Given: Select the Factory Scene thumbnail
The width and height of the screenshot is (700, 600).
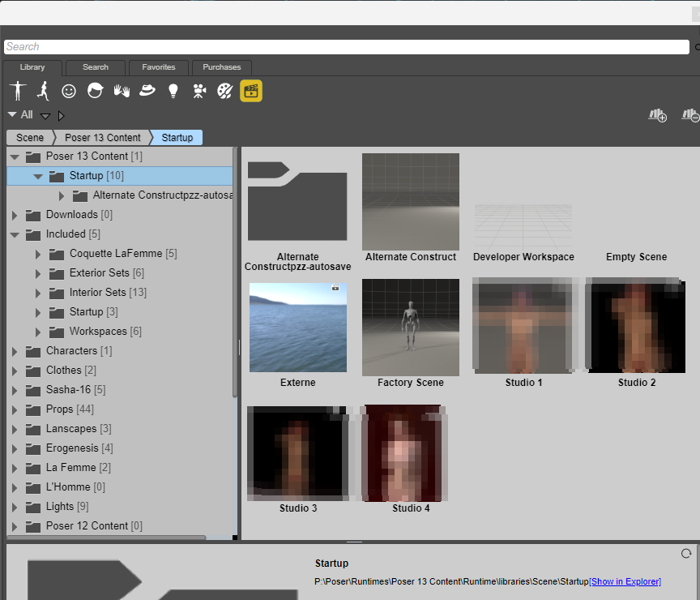Looking at the screenshot, I should (410, 328).
